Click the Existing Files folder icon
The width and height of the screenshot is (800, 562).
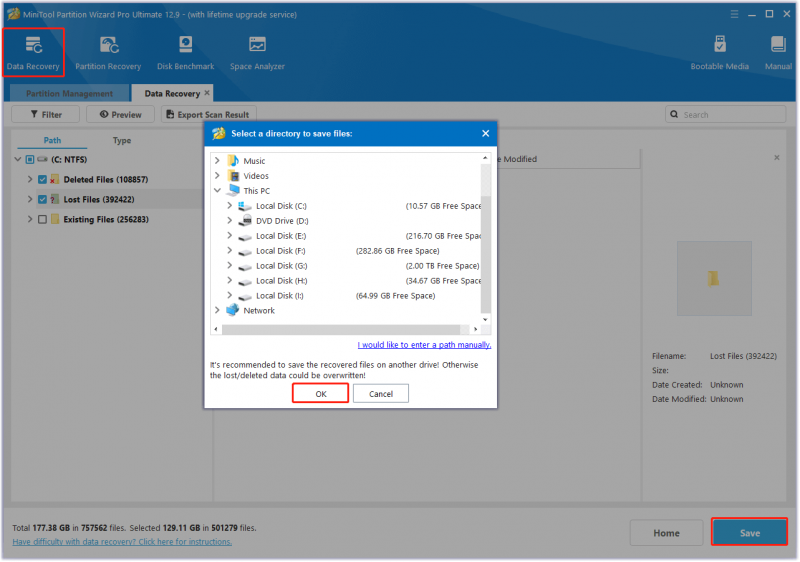click(55, 219)
